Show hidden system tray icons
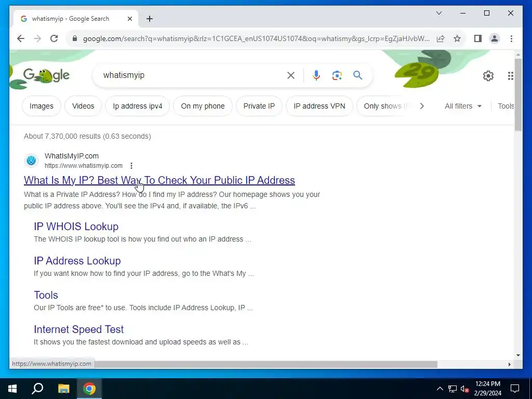 [x=440, y=389]
